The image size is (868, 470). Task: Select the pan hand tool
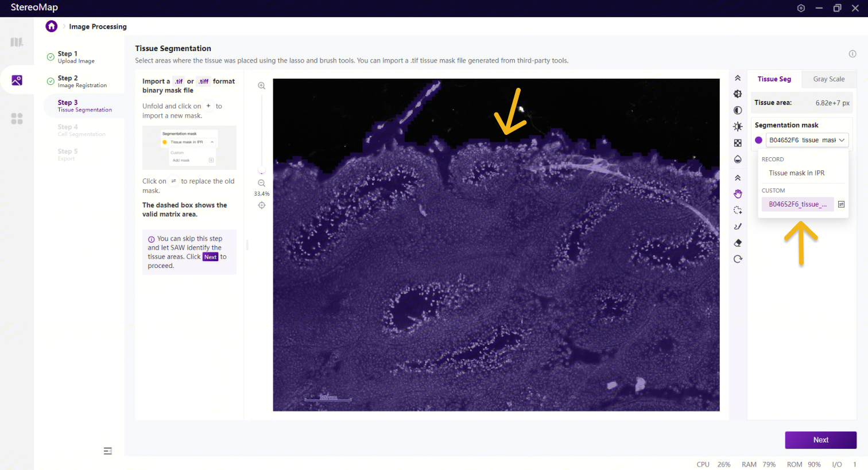point(738,194)
